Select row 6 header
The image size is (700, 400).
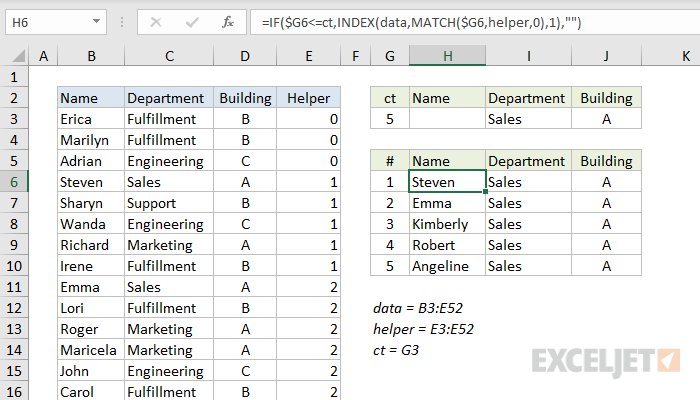tap(16, 182)
